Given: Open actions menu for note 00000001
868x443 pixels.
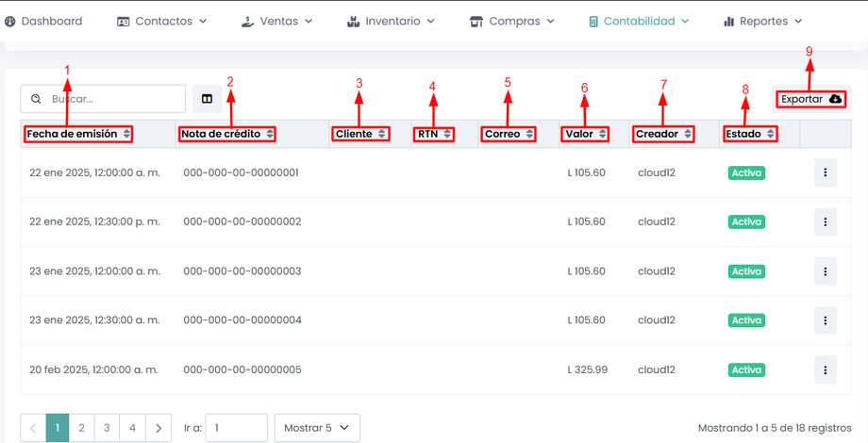Looking at the screenshot, I should [x=826, y=172].
